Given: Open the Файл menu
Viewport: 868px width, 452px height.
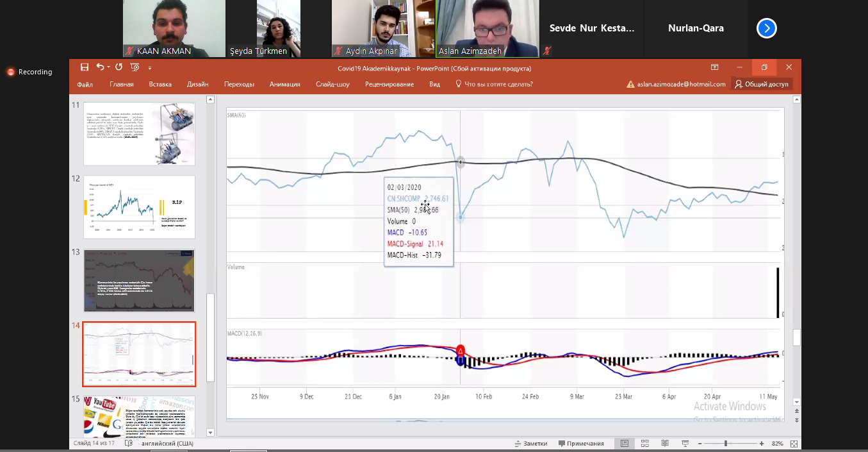Looking at the screenshot, I should point(85,84).
